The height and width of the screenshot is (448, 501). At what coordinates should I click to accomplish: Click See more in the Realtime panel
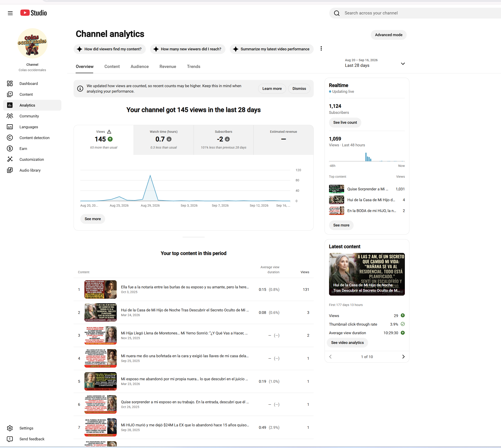coord(341,225)
